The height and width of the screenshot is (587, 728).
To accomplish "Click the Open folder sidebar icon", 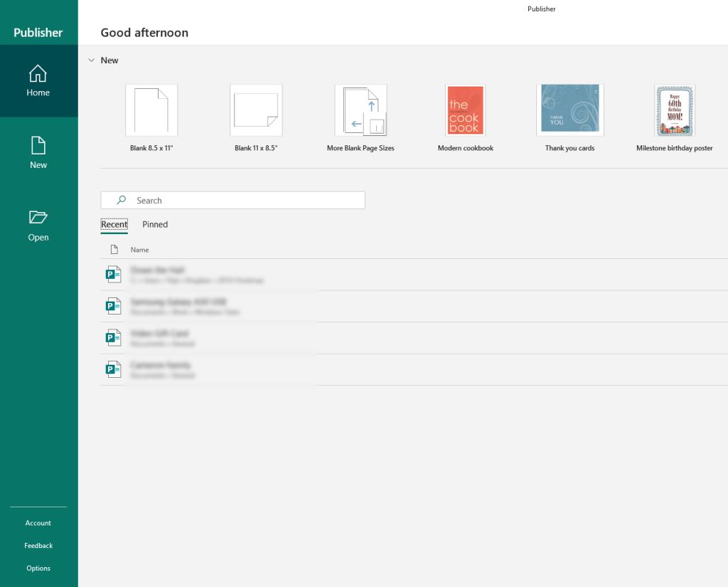I will pyautogui.click(x=38, y=217).
